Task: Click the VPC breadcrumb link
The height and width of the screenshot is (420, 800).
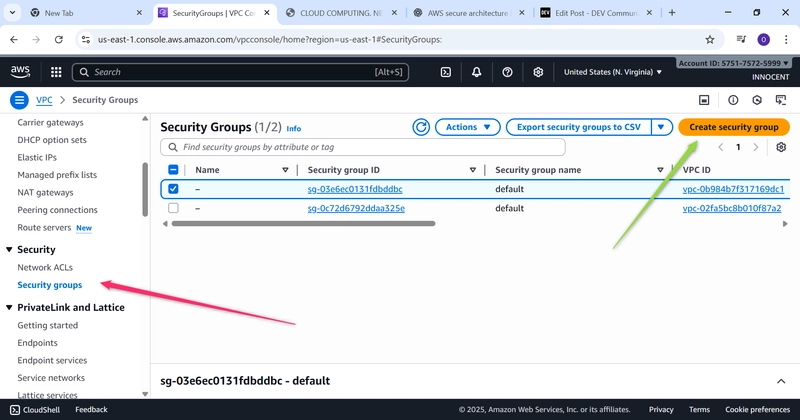Action: click(x=44, y=100)
